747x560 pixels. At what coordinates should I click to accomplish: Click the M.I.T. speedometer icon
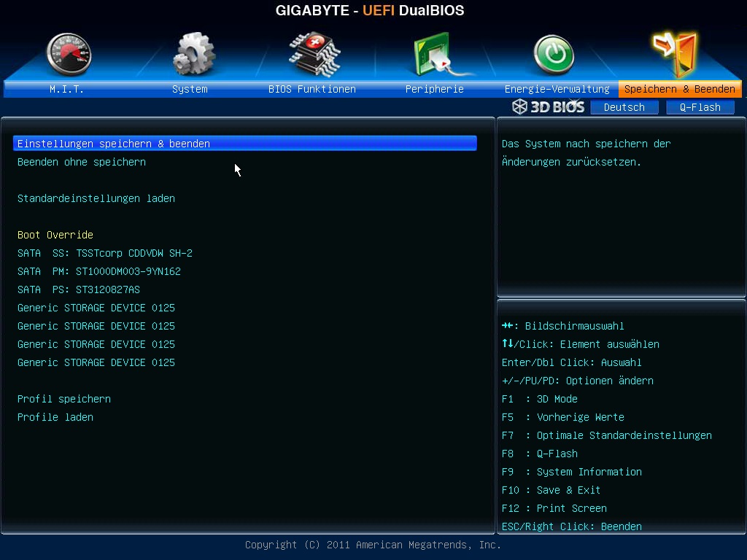click(x=69, y=54)
